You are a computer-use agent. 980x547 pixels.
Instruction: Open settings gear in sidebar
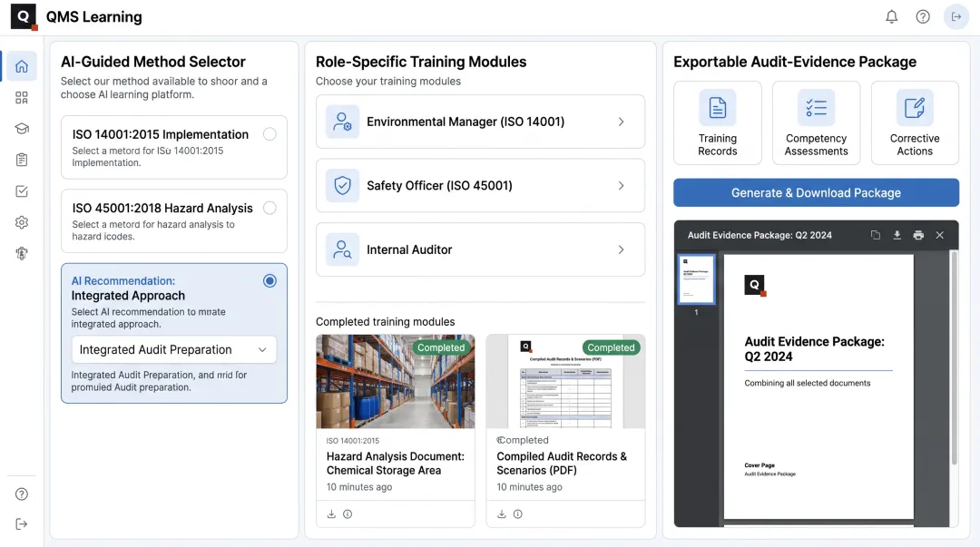point(22,222)
